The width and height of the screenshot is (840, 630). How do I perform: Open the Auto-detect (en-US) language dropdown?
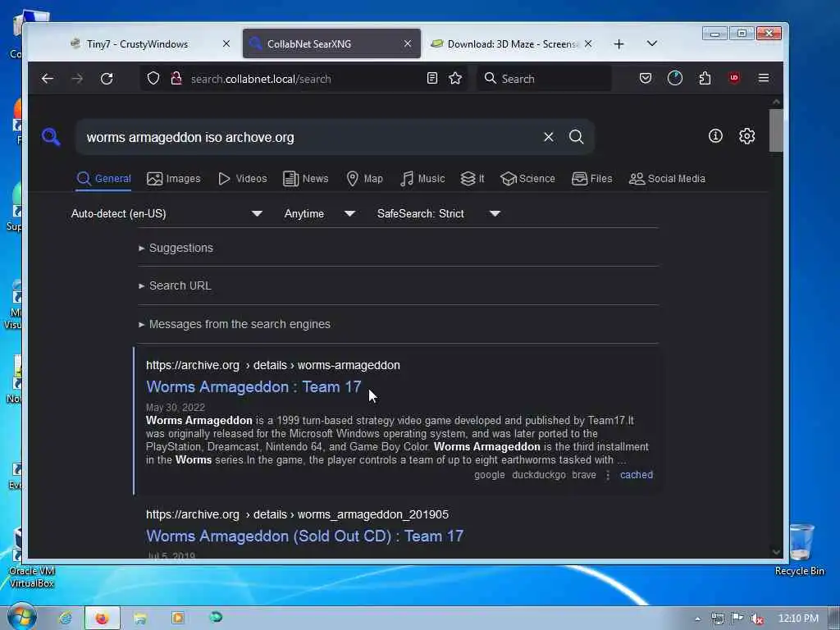pos(167,214)
